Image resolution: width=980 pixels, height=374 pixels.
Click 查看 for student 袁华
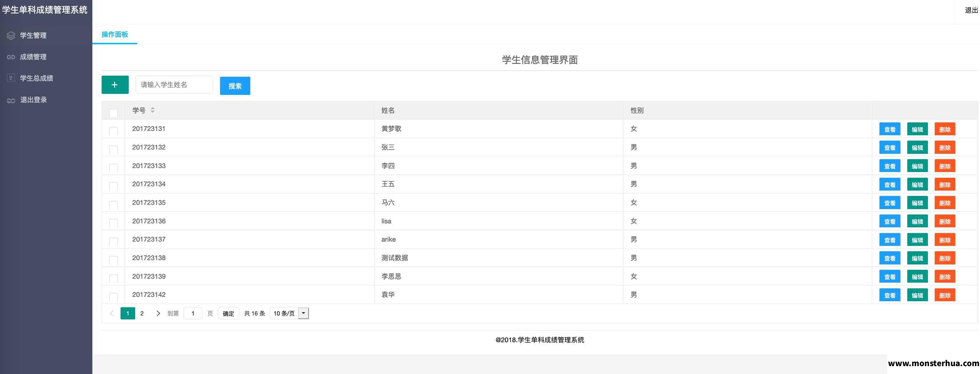coord(890,295)
